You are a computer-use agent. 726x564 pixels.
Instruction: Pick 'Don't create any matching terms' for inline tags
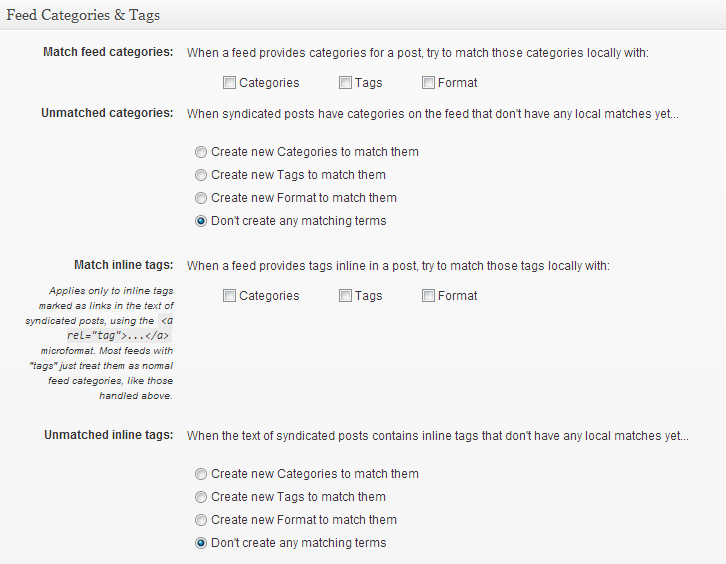coord(202,543)
